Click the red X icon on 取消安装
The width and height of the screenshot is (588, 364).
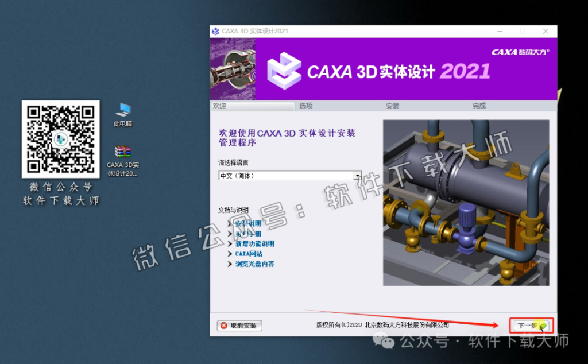pyautogui.click(x=224, y=326)
